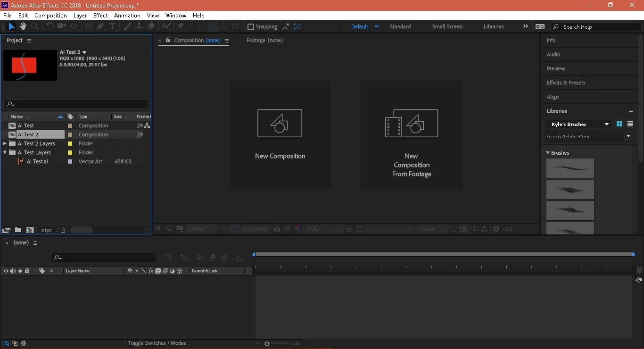This screenshot has width=644, height=349.
Task: Click the Project panel search field
Action: [76, 104]
